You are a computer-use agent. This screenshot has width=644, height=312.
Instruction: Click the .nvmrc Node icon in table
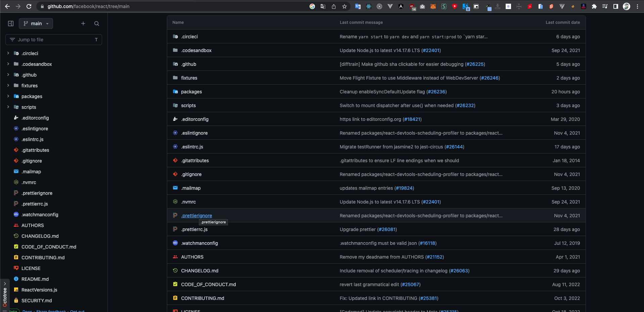175,202
